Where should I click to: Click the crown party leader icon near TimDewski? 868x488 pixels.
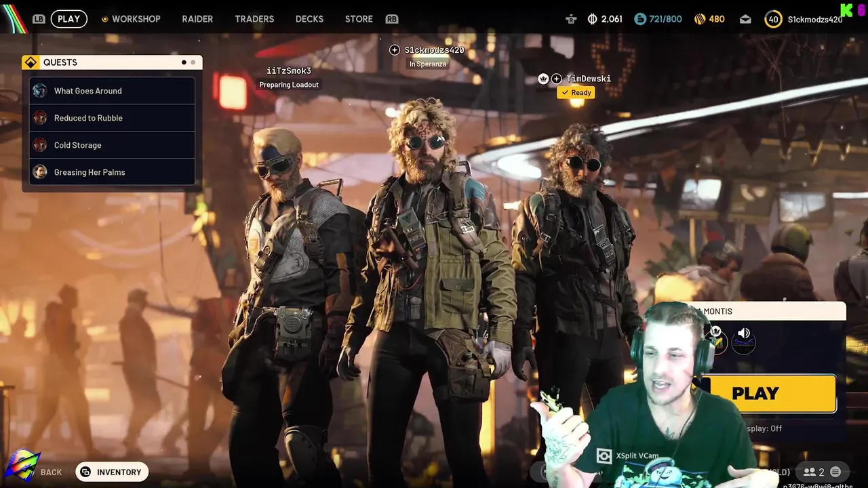click(543, 79)
